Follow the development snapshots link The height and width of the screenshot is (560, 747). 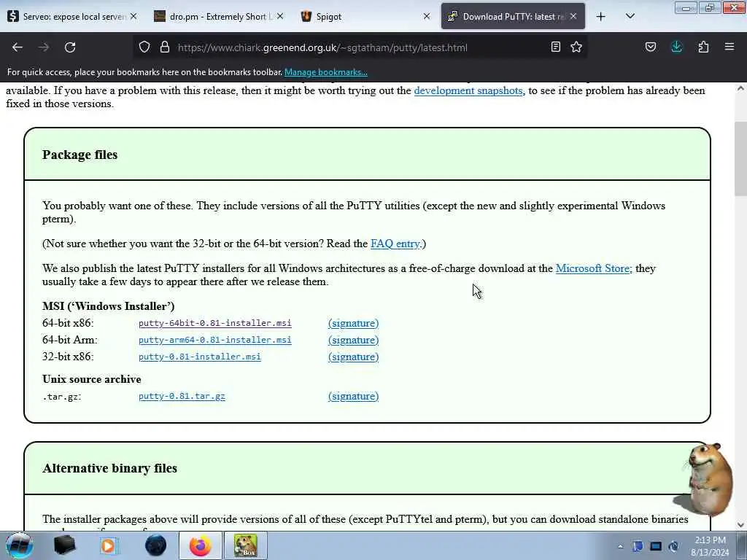(x=468, y=90)
